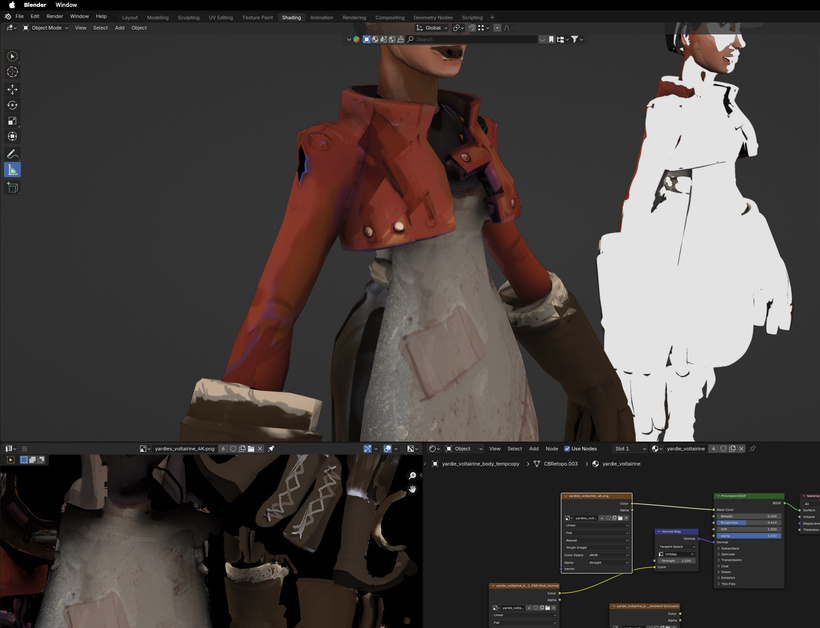Expand the Subsurface section in Principled BSDF

point(734,548)
